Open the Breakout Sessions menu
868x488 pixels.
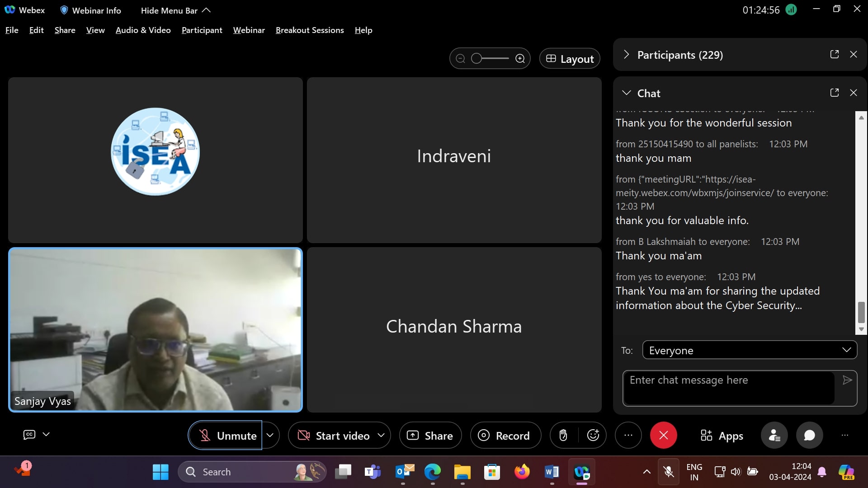coord(309,30)
